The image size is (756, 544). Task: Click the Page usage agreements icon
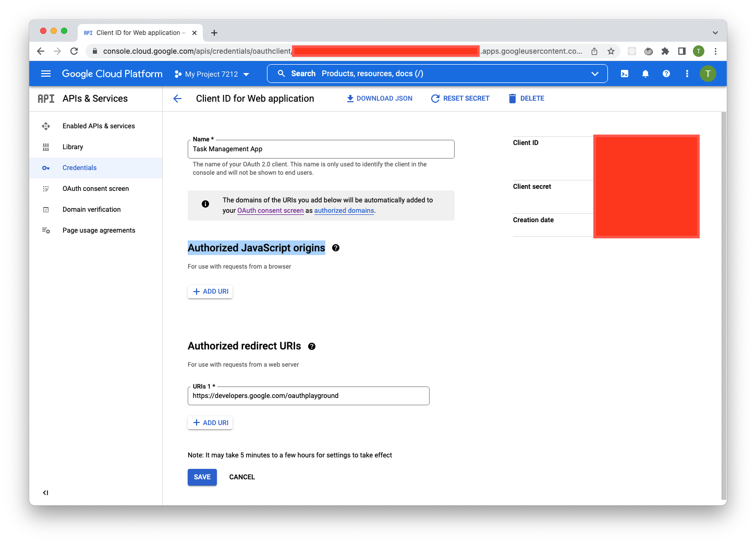click(x=46, y=231)
